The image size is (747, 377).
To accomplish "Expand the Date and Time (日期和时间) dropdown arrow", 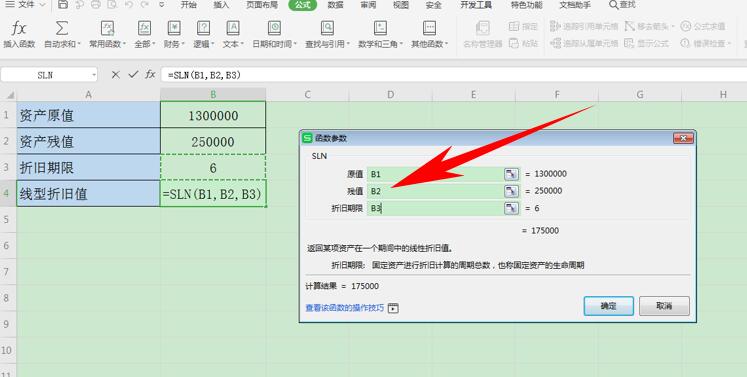I will pyautogui.click(x=295, y=44).
